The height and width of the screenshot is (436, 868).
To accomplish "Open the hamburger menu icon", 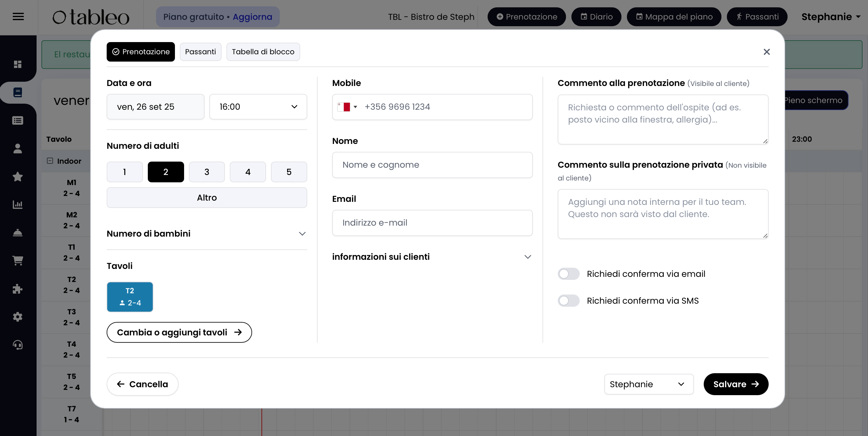I will pyautogui.click(x=18, y=16).
